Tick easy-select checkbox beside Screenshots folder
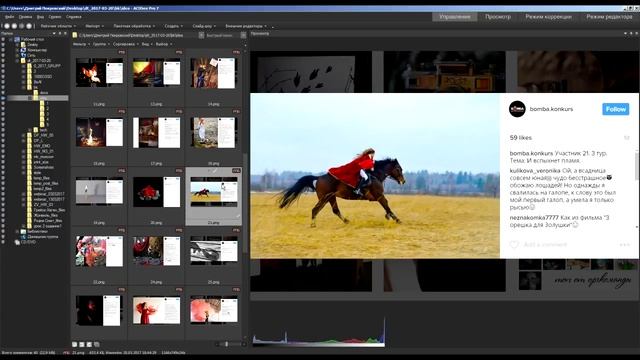This screenshot has height=360, width=640. pyautogui.click(x=3, y=167)
